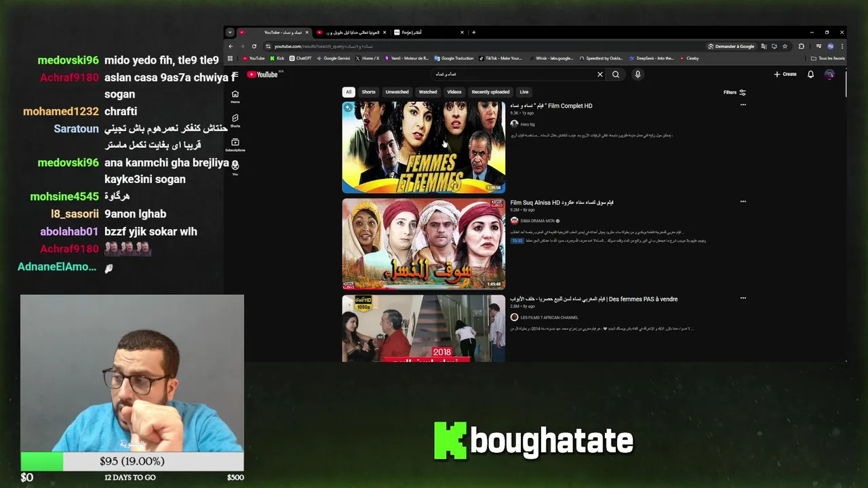Screen dimensions: 868x488
Task: Open the ChatGPT bookmark
Action: coord(300,58)
